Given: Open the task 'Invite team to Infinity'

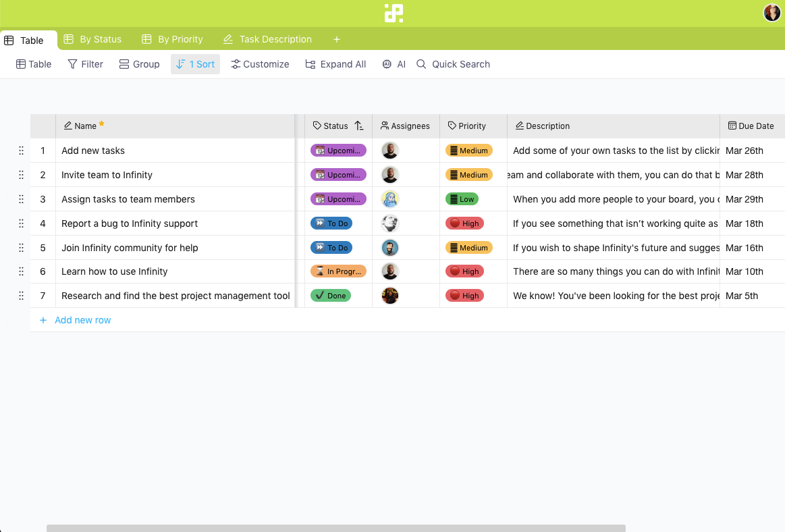Looking at the screenshot, I should (x=107, y=175).
